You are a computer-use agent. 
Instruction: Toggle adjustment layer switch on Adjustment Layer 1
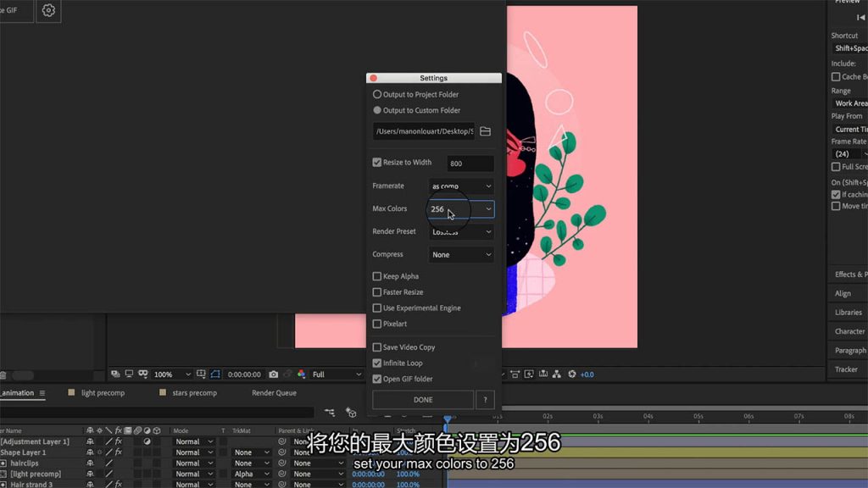point(147,441)
